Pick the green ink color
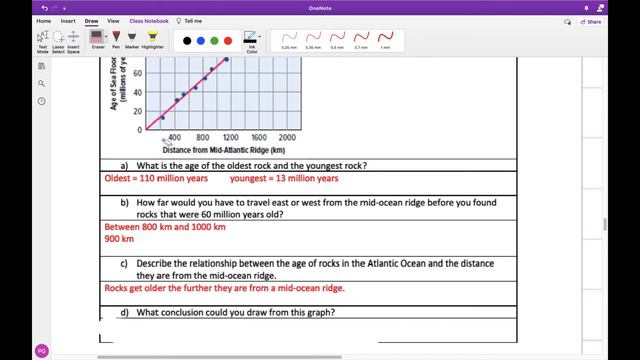The image size is (640, 360). coord(214,40)
